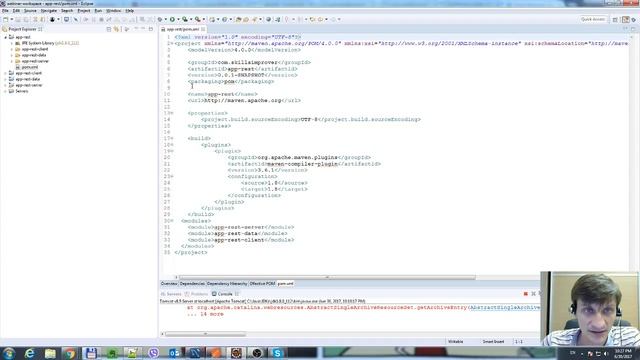Image resolution: width=640 pixels, height=360 pixels.
Task: Open OBS Studio from taskbar
Action: (257, 353)
